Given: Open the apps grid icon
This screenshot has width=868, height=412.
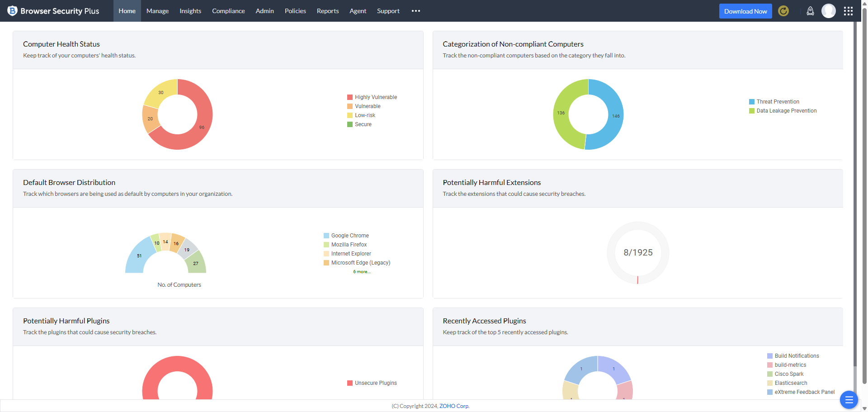Looking at the screenshot, I should (848, 11).
